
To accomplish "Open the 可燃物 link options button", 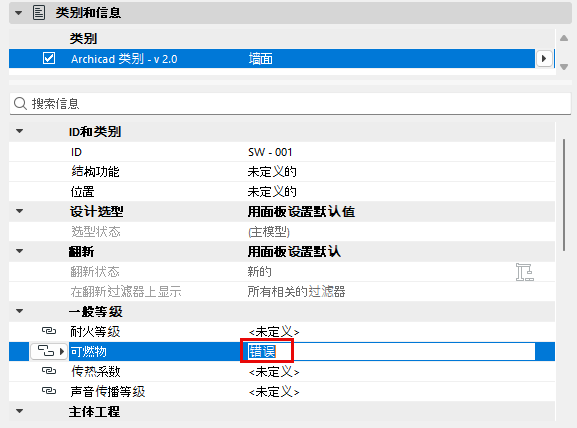I will pos(48,351).
